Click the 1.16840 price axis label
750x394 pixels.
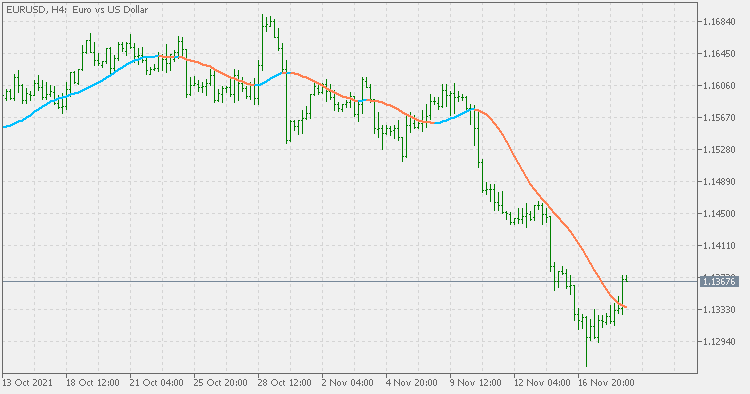tap(719, 22)
